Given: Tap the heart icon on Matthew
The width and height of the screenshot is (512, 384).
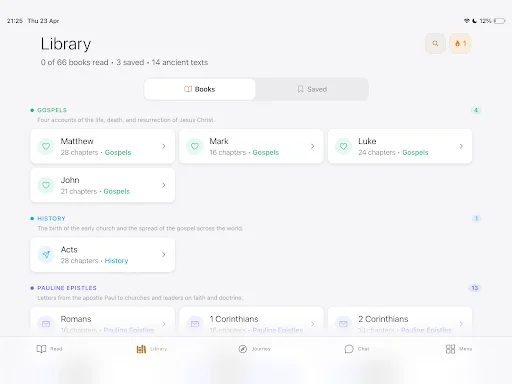Looking at the screenshot, I should (x=46, y=146).
